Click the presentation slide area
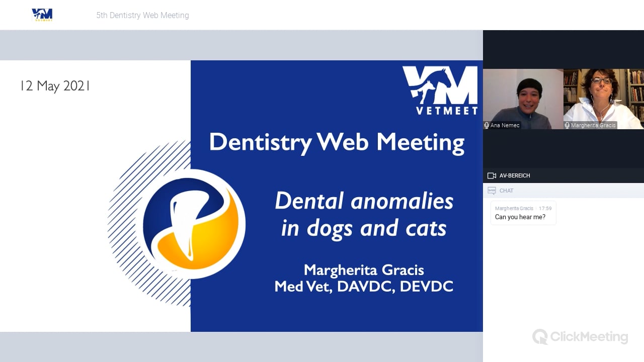This screenshot has height=362, width=644. pyautogui.click(x=242, y=196)
